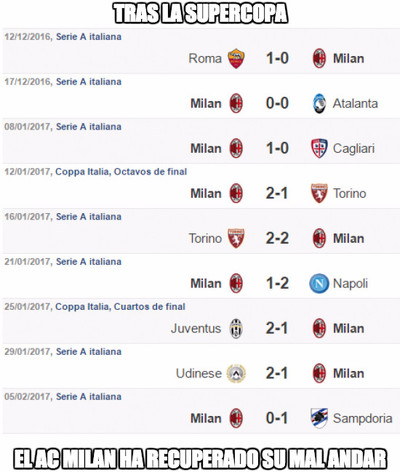Click the Atalanta club crest
Image resolution: width=400 pixels, height=472 pixels.
click(x=319, y=103)
